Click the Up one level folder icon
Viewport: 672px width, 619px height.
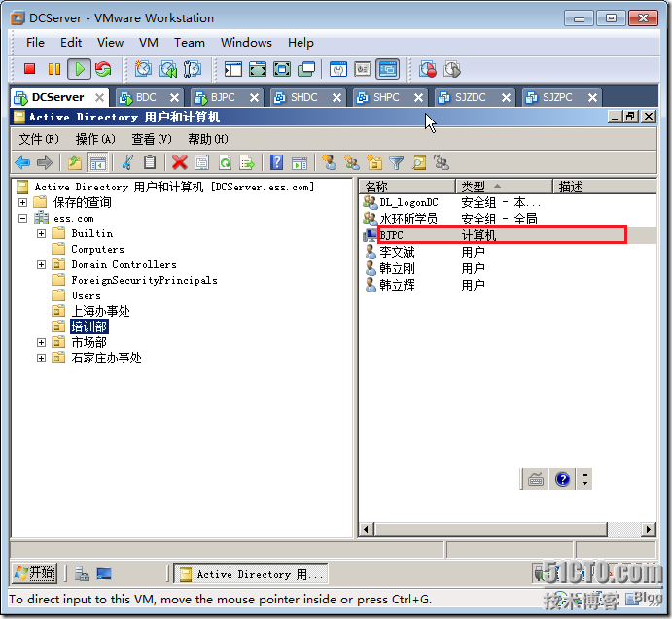(75, 162)
